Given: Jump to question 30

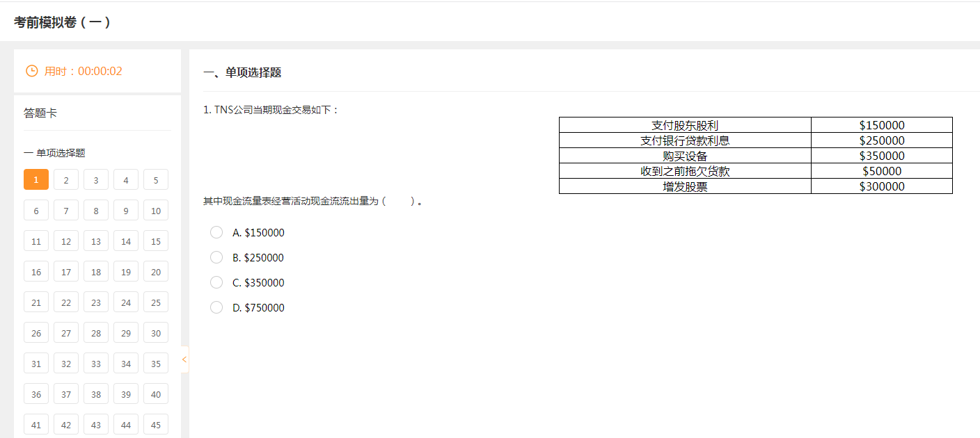Looking at the screenshot, I should [155, 332].
